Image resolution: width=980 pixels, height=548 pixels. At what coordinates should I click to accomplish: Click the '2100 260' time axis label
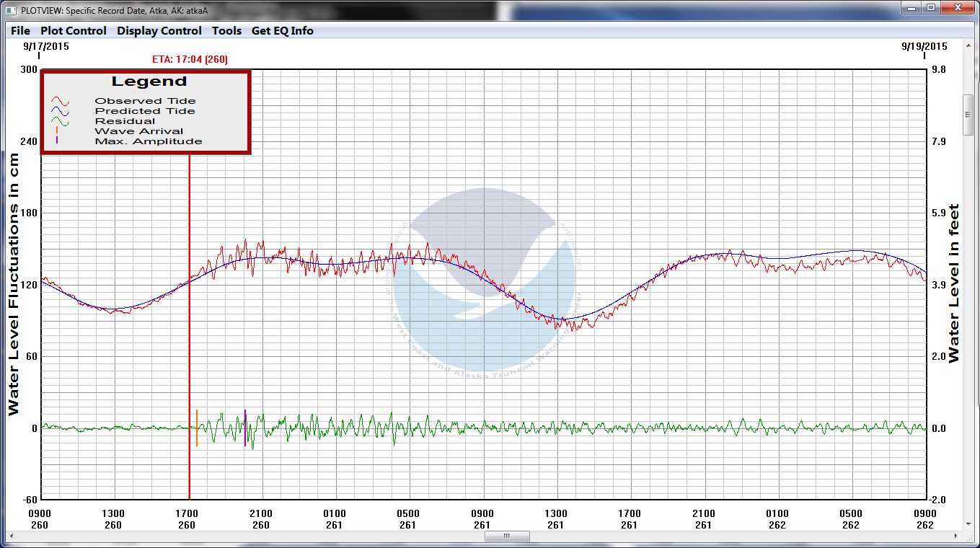(x=260, y=519)
